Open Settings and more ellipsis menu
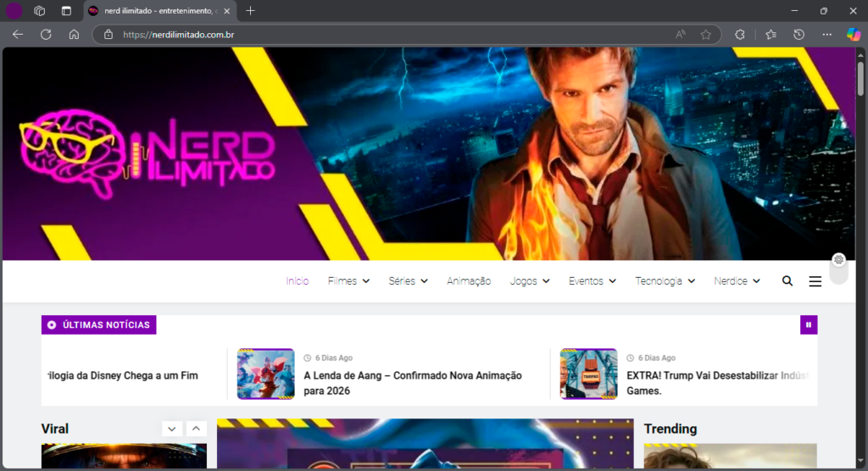868x471 pixels. (x=827, y=35)
